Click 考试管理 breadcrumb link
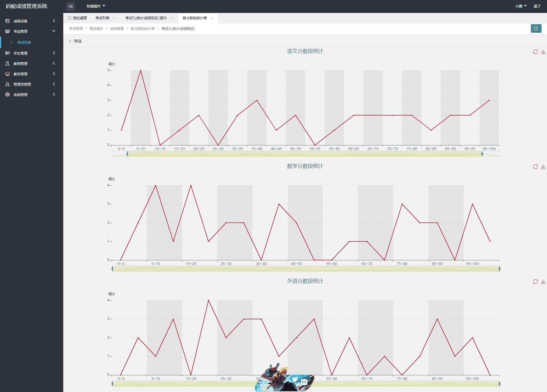The height and width of the screenshot is (392, 547). coord(76,28)
